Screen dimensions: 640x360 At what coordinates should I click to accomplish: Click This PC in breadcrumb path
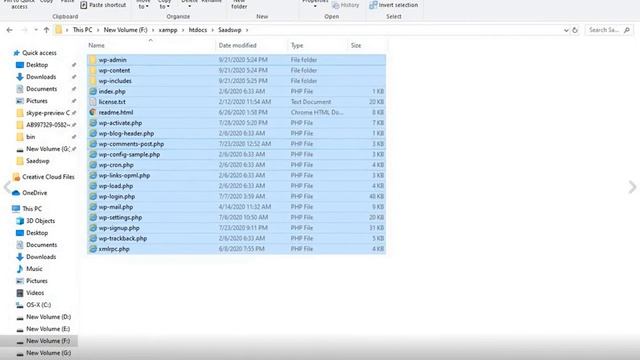pos(82,30)
